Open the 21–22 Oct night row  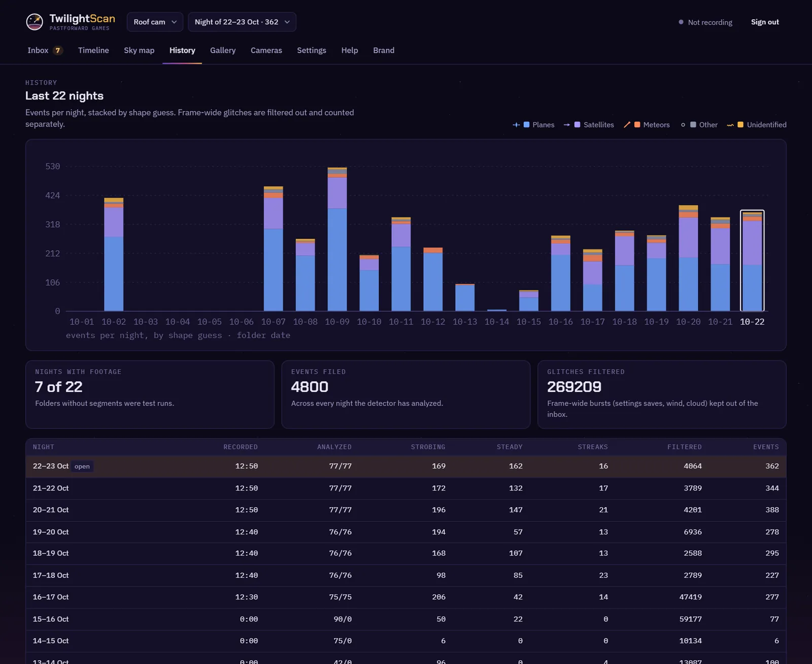click(x=406, y=488)
